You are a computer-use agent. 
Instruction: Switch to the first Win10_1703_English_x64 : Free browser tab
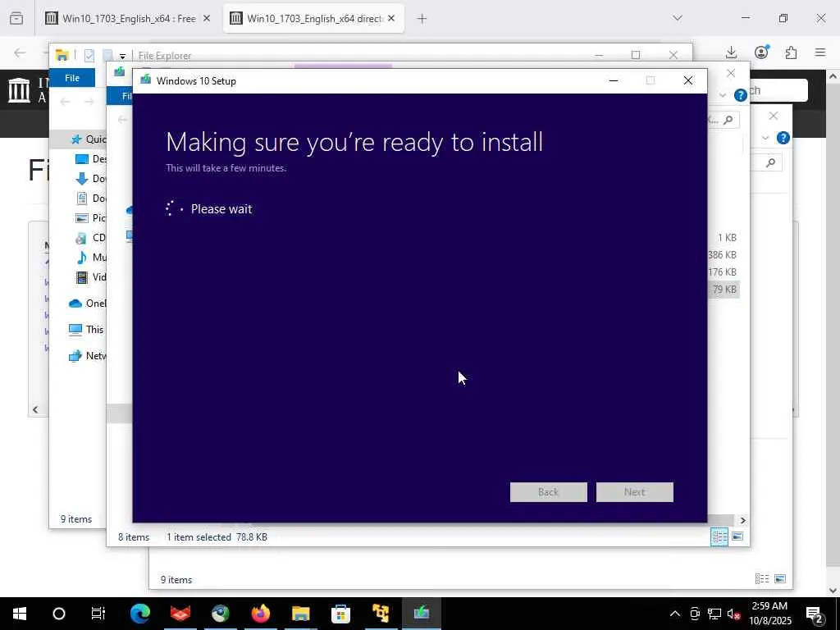click(128, 18)
